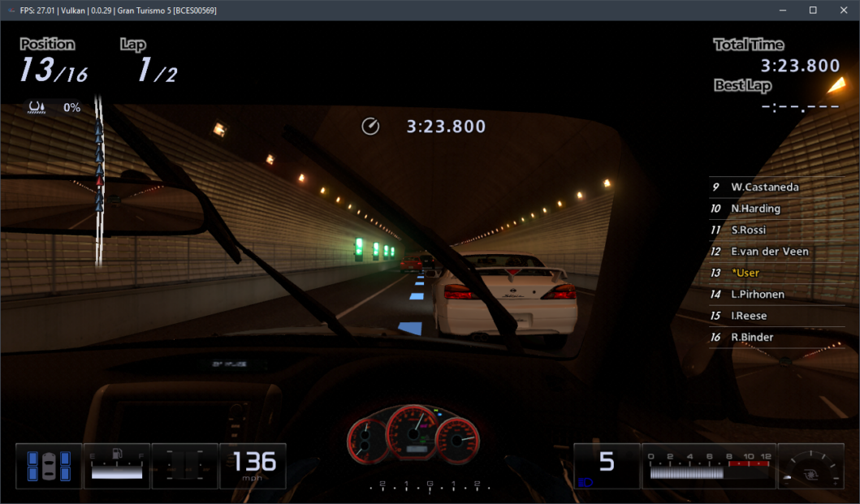
Task: Click the headlight indicator below gear number
Action: (585, 482)
